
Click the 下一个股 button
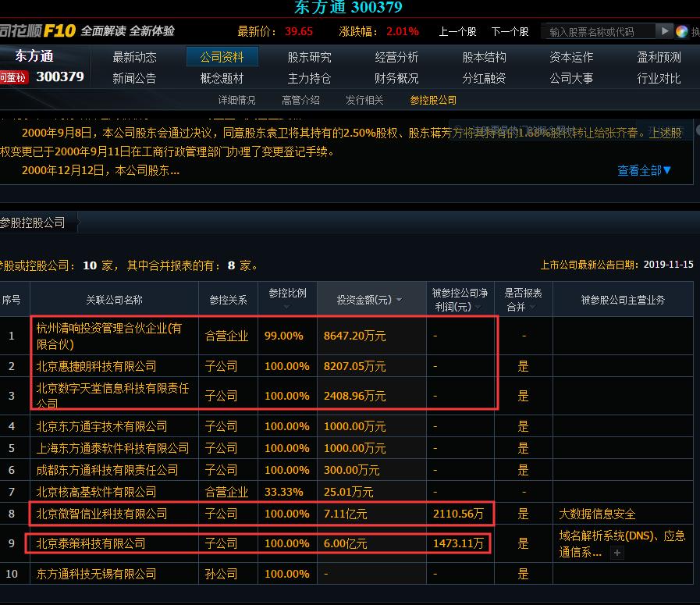tap(510, 32)
